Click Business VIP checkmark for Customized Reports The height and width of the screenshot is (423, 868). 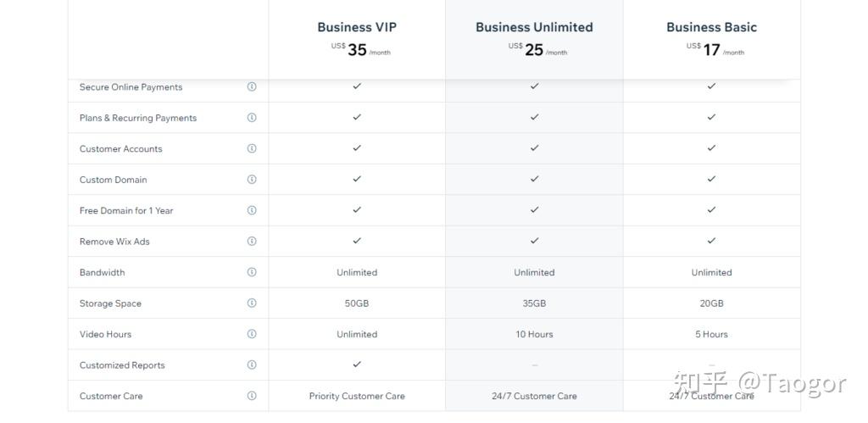pyautogui.click(x=357, y=365)
